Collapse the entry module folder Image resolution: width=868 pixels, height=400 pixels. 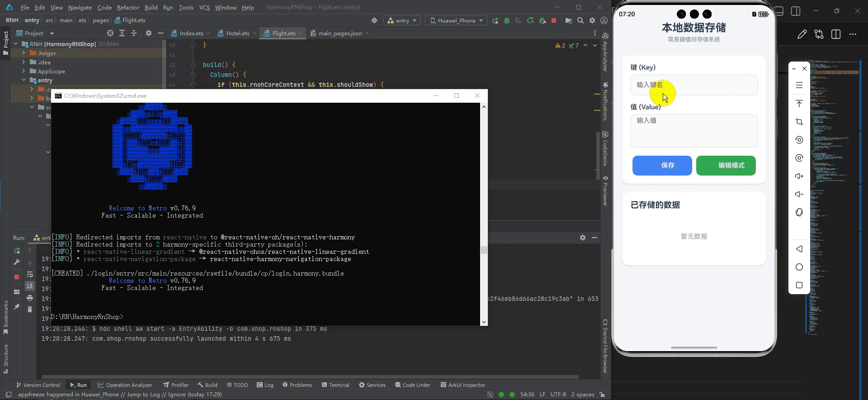point(24,80)
